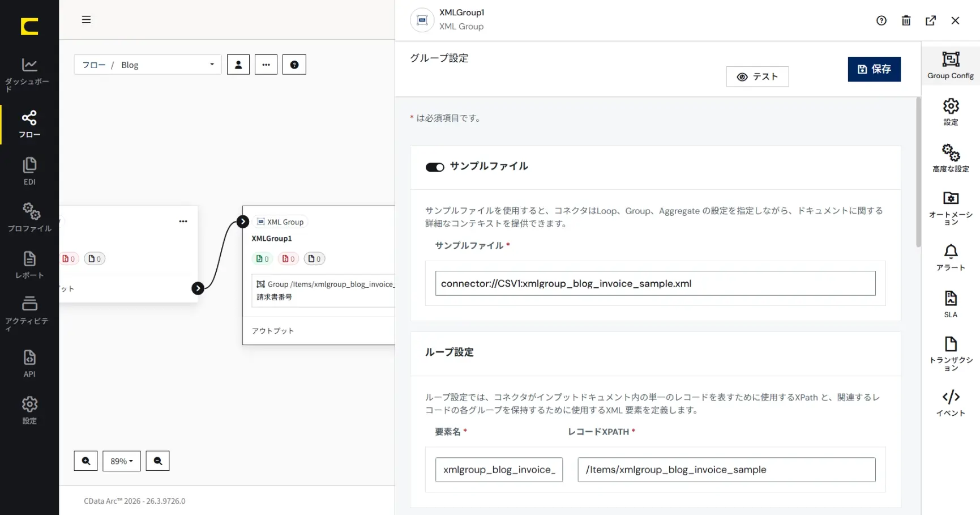Click the green success count on XMLGroup1

[262, 259]
